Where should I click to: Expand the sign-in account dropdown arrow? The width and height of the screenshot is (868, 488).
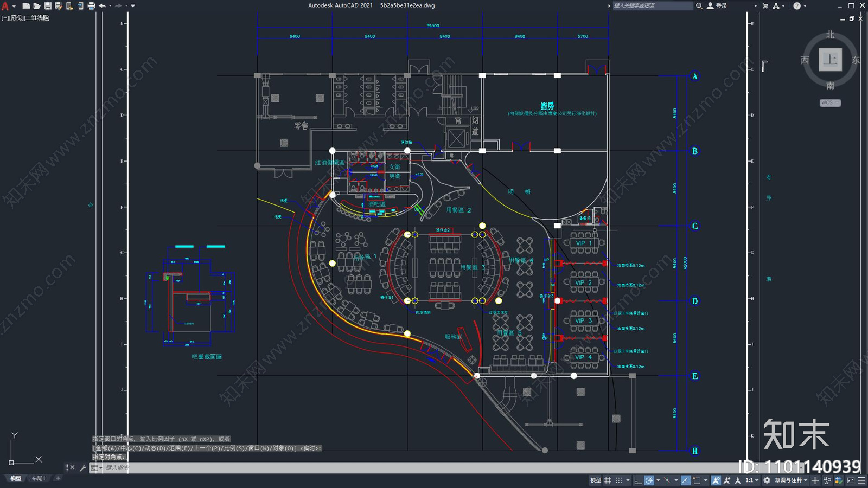pos(755,5)
